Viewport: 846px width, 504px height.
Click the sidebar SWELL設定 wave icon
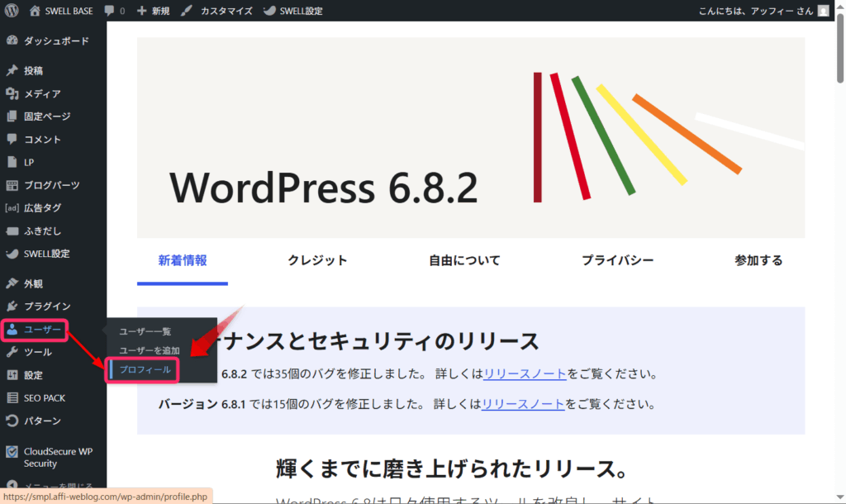pos(12,254)
